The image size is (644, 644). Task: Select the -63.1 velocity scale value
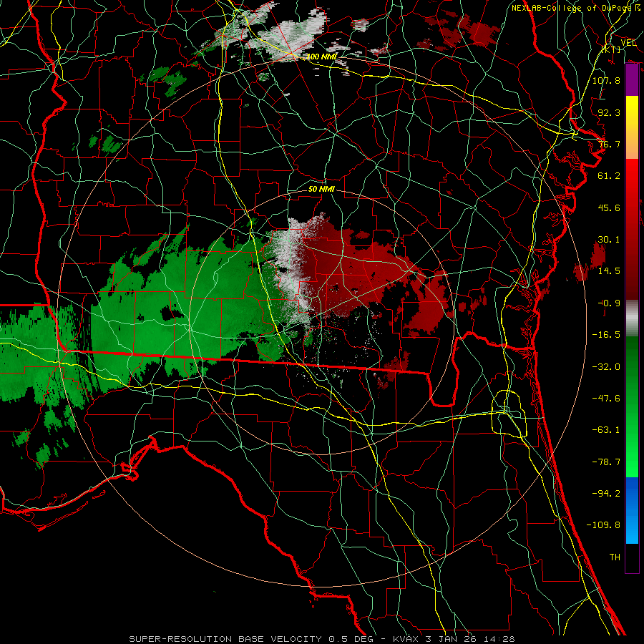pyautogui.click(x=606, y=430)
